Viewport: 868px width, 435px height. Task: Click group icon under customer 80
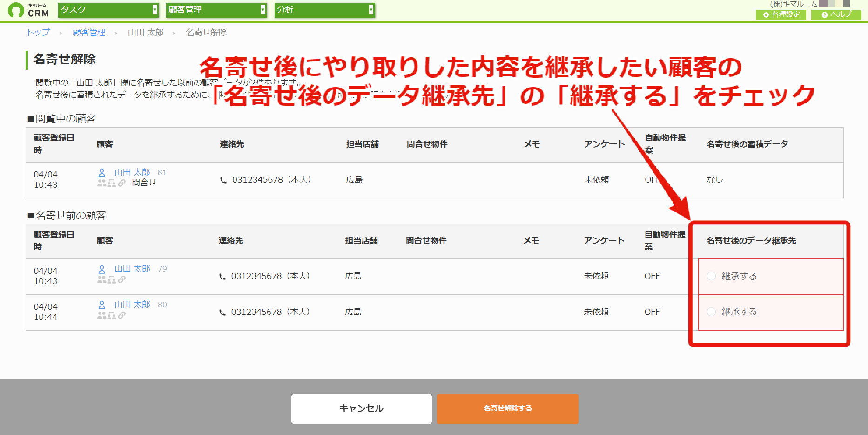click(101, 315)
